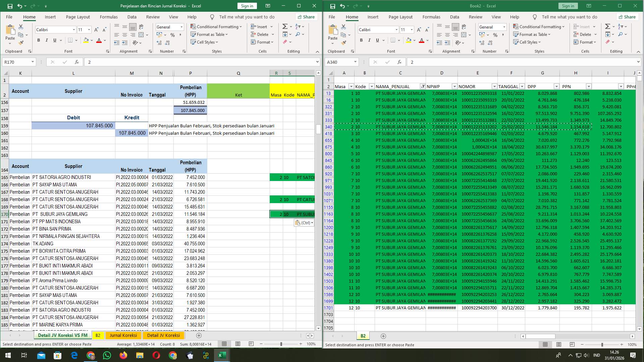
Task: Apply the Format Painter
Action: click(x=21, y=43)
